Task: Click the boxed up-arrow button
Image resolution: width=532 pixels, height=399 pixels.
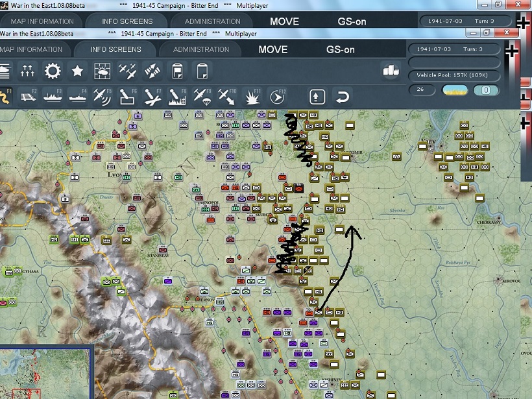Action: click(x=317, y=97)
